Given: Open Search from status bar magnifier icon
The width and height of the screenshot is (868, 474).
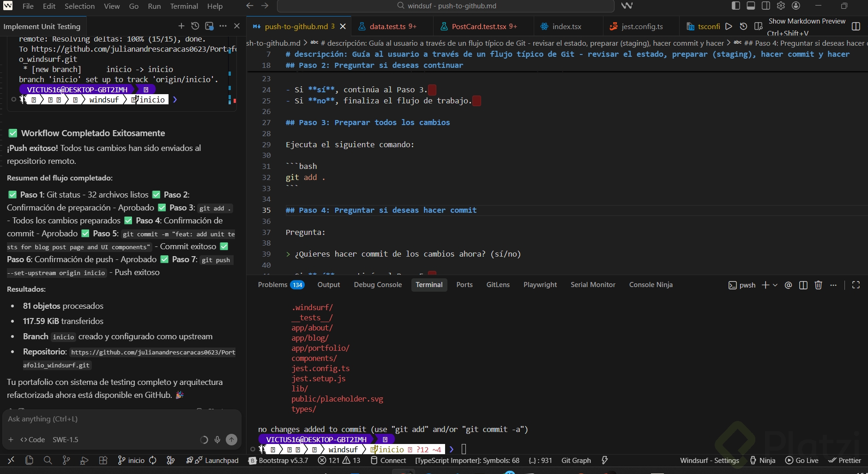Looking at the screenshot, I should point(48,460).
